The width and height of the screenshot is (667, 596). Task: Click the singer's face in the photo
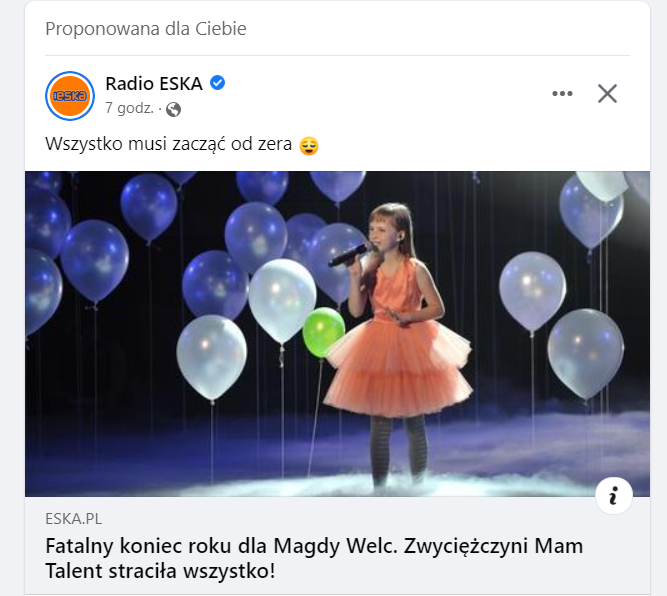(381, 233)
